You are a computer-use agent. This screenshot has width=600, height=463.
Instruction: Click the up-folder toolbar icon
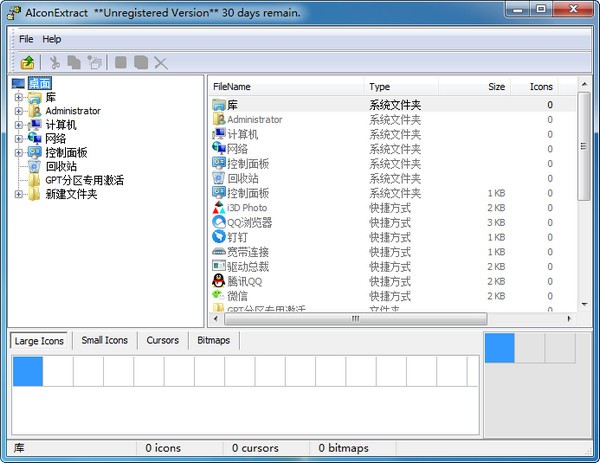point(28,62)
